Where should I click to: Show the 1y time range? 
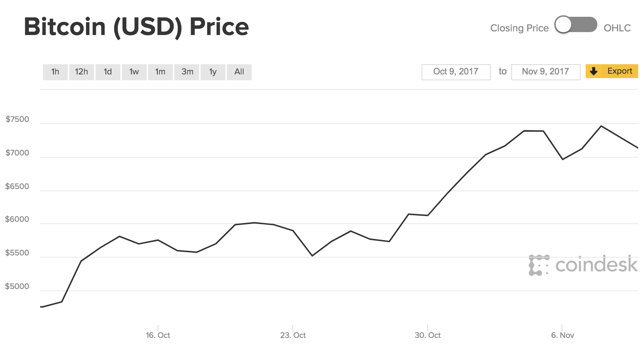(x=213, y=72)
